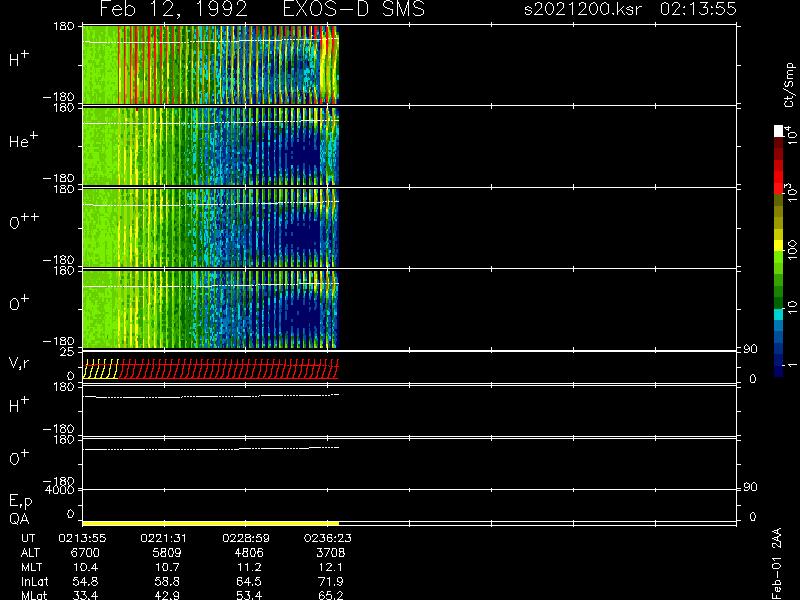Click altitude value '4806'
This screenshot has height=600, width=800.
point(249,553)
